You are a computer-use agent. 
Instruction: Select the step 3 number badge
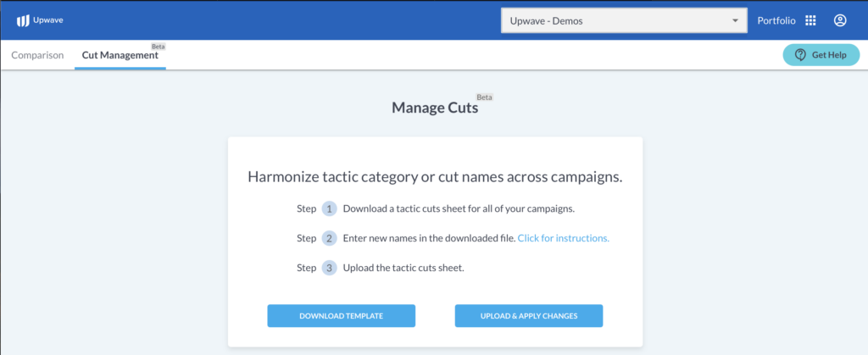pos(330,269)
